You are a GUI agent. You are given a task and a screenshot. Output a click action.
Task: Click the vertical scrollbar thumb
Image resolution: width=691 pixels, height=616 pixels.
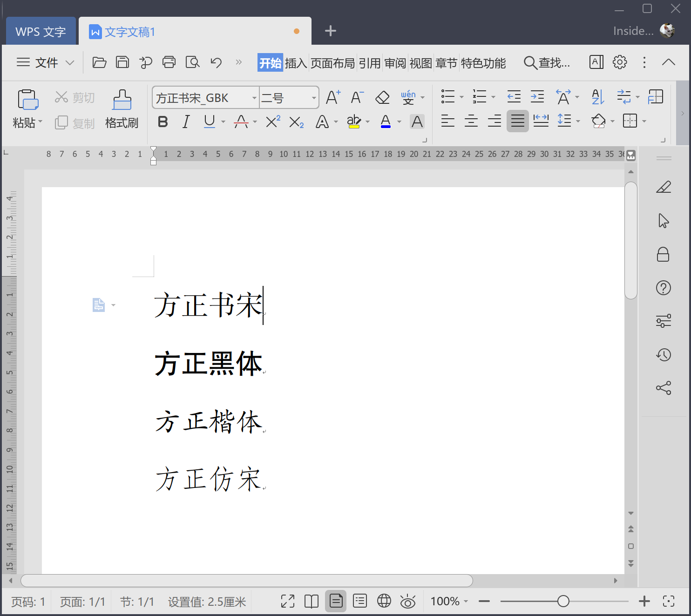(x=631, y=240)
